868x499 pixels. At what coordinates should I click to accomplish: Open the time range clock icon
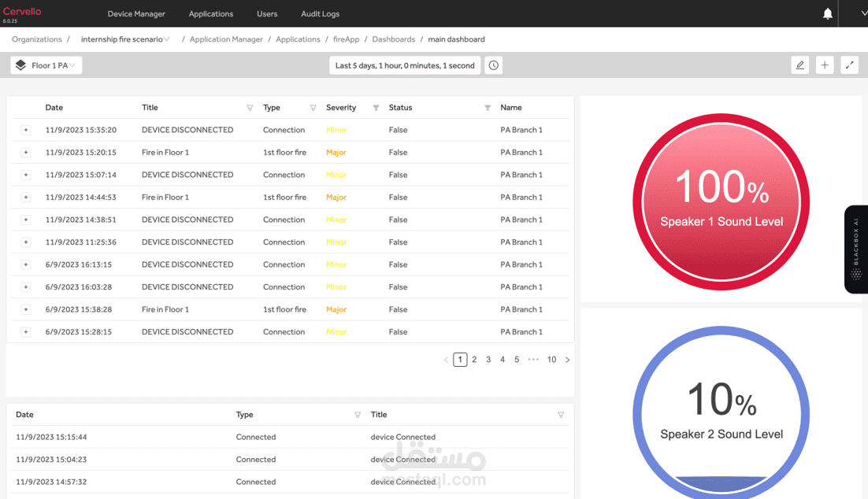[493, 65]
